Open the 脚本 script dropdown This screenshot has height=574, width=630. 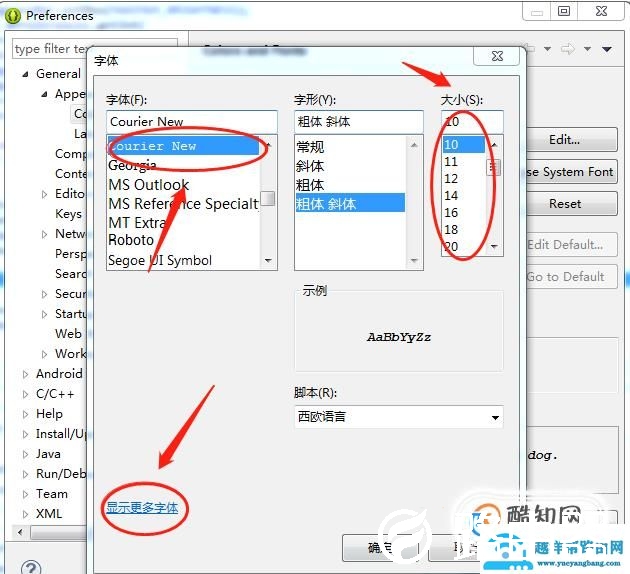(399, 417)
